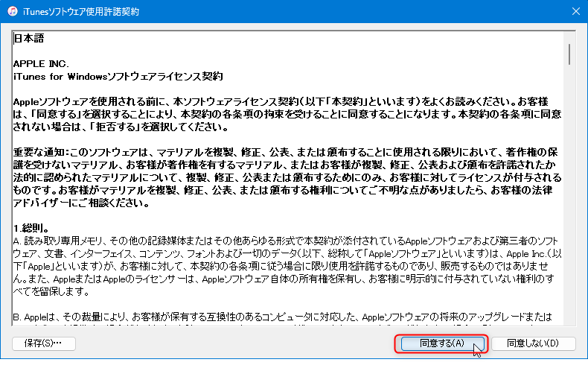
Task: Close the license agreement dialog
Action: 576,11
